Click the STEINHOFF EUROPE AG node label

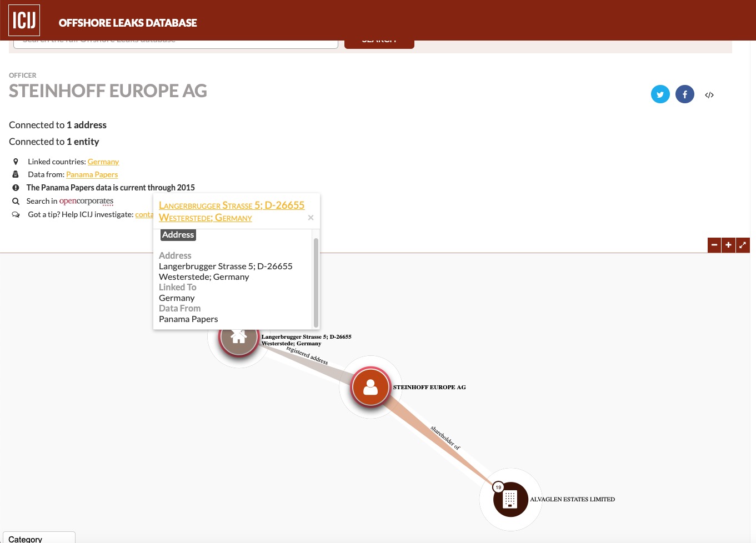[429, 387]
